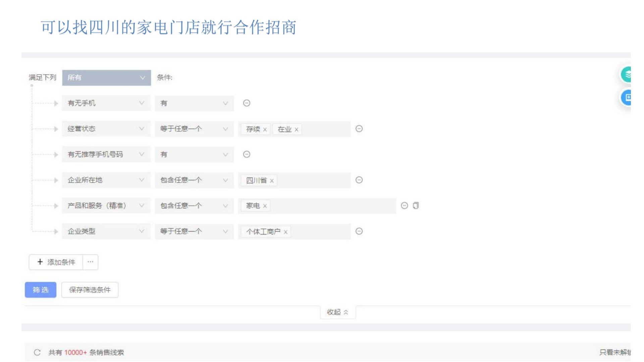Remove the 有无手机 condition row

point(247,103)
